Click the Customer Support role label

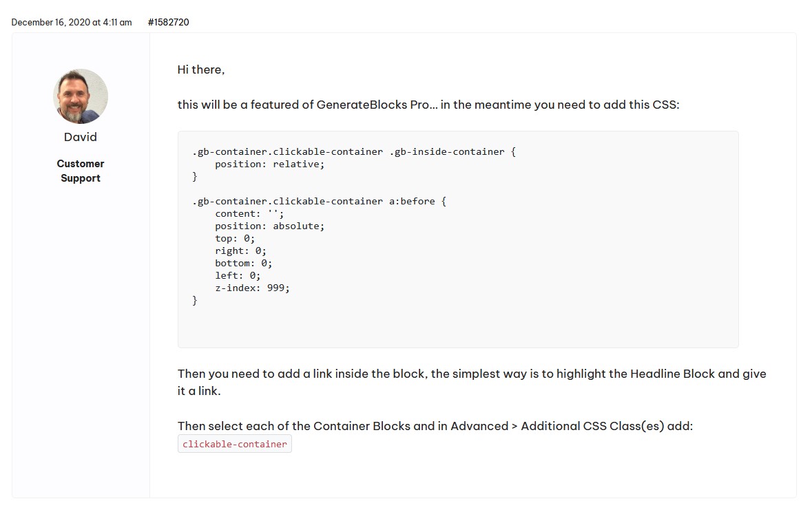coord(81,171)
